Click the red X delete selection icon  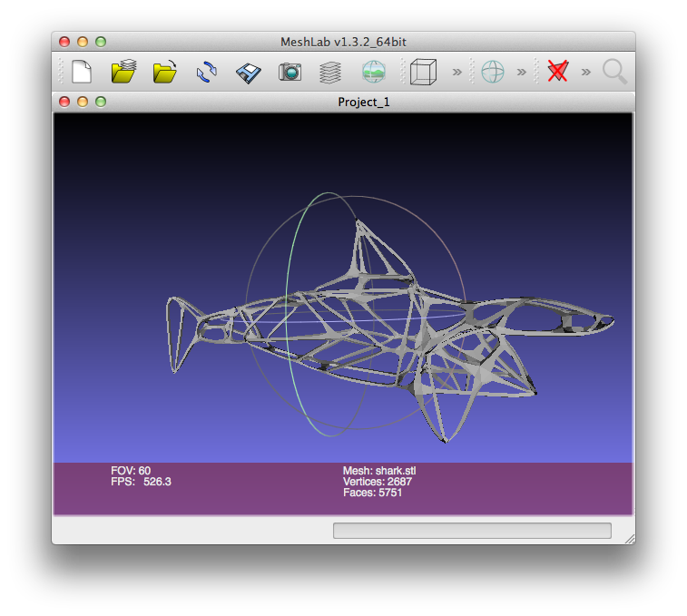click(x=558, y=71)
